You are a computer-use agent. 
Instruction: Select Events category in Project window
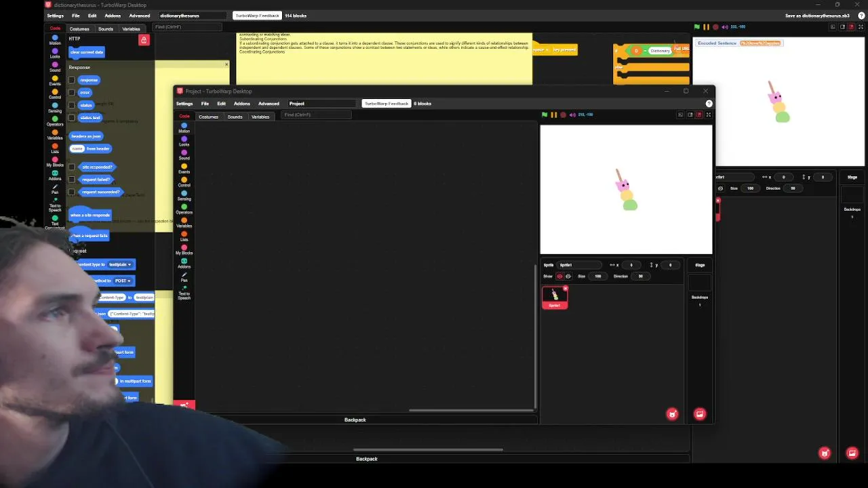point(184,168)
